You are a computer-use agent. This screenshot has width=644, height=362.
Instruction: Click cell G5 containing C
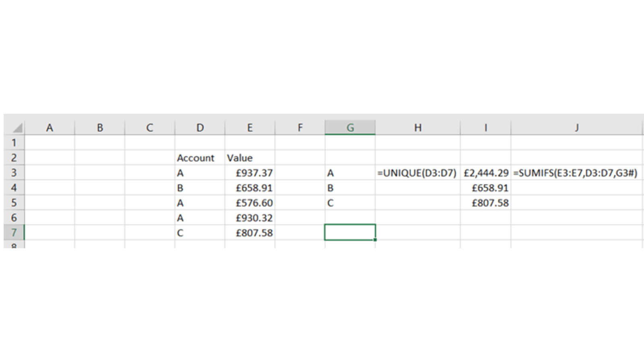tap(350, 203)
